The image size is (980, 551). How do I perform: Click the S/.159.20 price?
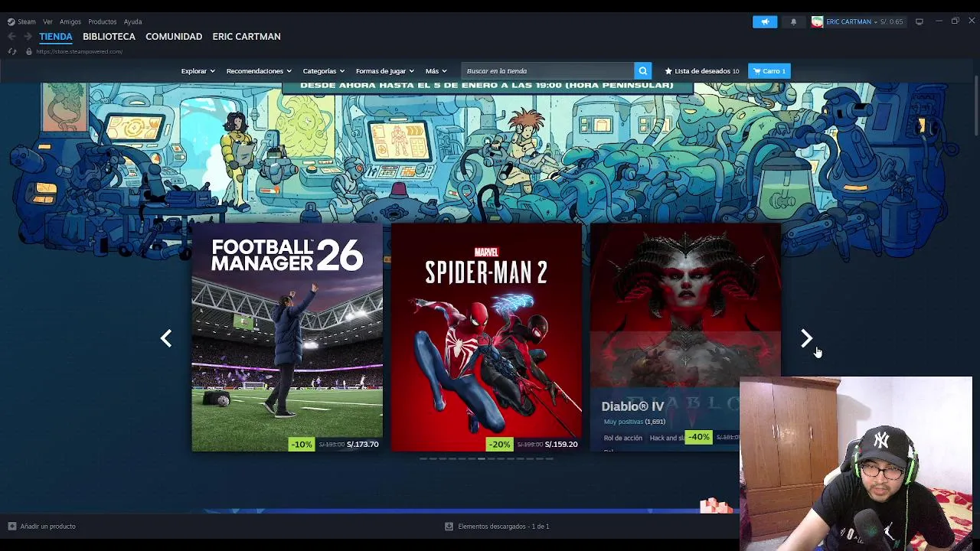[561, 444]
